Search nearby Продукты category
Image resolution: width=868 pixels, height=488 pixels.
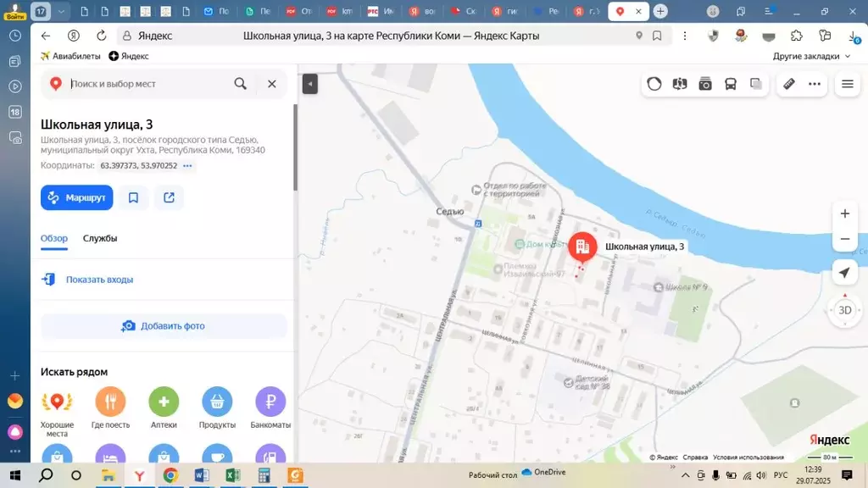pyautogui.click(x=217, y=408)
